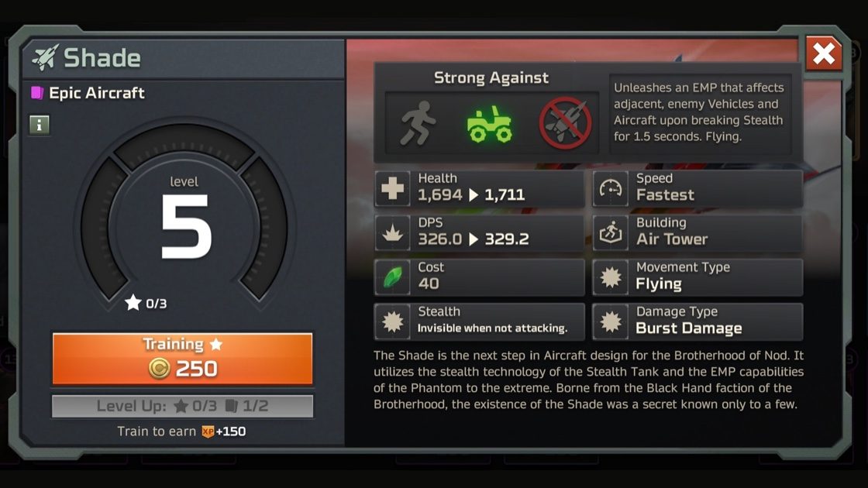Click the Health plus icon
This screenshot has height=488, width=868.
coord(392,188)
